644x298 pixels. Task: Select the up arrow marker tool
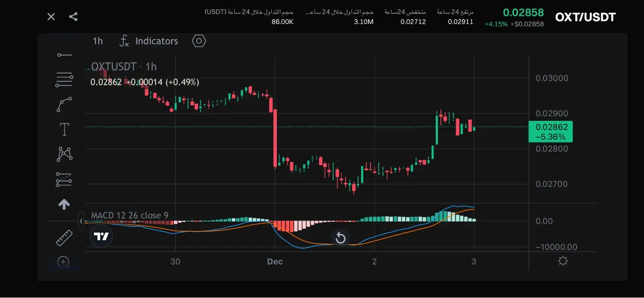coord(64,204)
